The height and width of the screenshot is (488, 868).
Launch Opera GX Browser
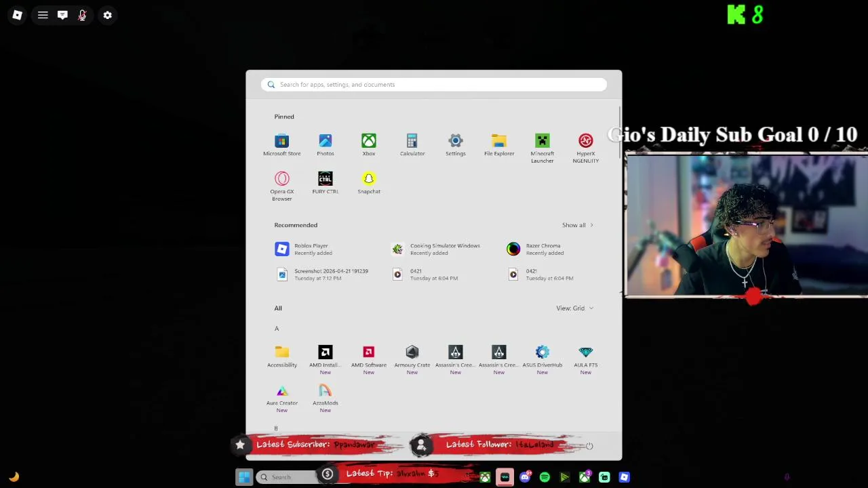tap(282, 186)
